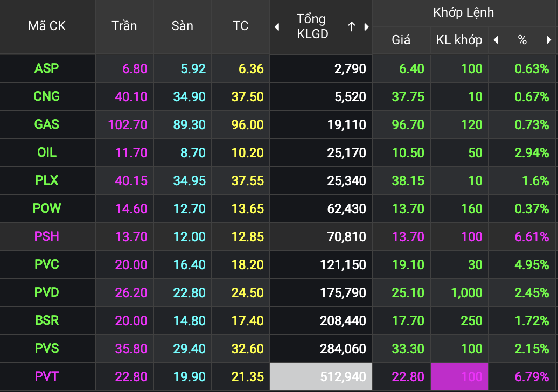Click PVD's matched price 25.10
Image resolution: width=558 pixels, height=392 pixels.
click(x=408, y=292)
